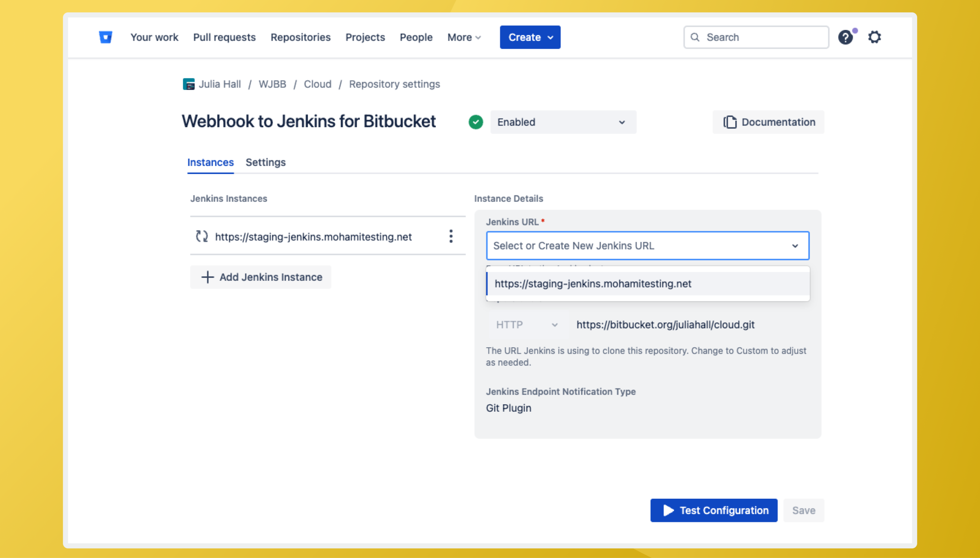
Task: Open the HTTP protocol dropdown
Action: tap(526, 325)
